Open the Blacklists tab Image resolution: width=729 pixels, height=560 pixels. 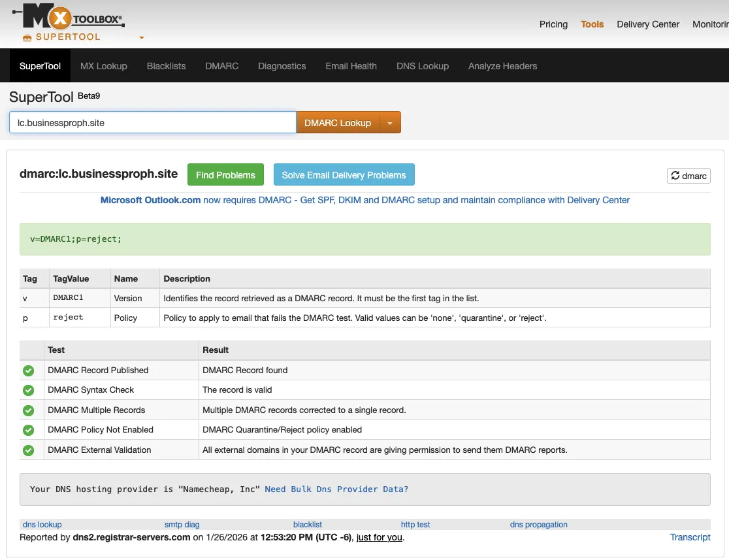[x=166, y=66]
